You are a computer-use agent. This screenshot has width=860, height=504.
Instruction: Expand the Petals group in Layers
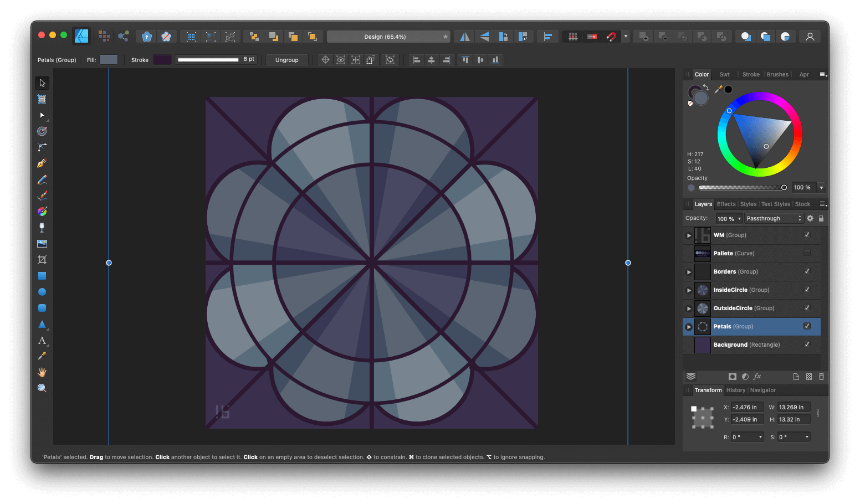click(688, 326)
